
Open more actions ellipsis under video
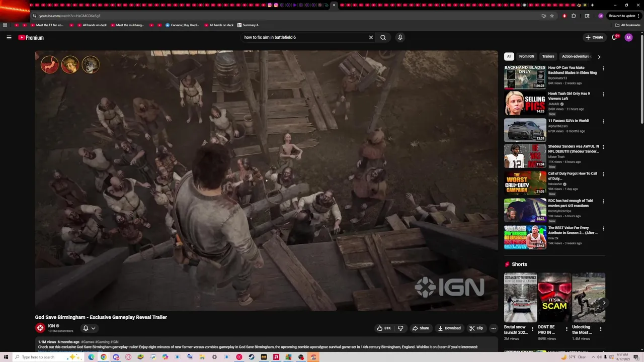pos(494,328)
